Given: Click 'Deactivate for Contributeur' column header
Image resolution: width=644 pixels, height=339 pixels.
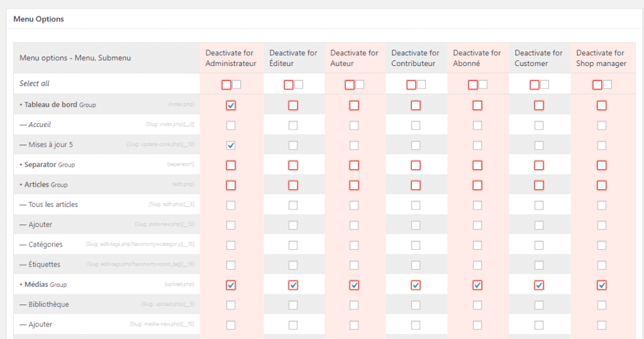Looking at the screenshot, I should (x=415, y=58).
